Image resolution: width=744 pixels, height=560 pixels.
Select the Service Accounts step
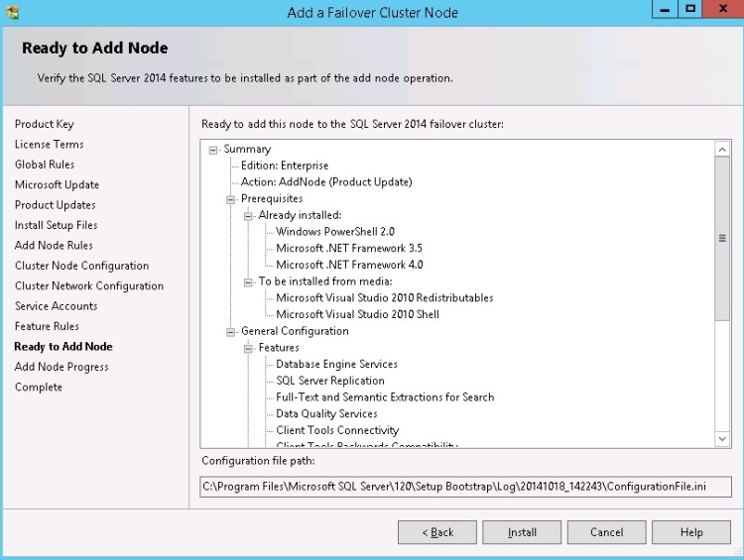[x=57, y=306]
